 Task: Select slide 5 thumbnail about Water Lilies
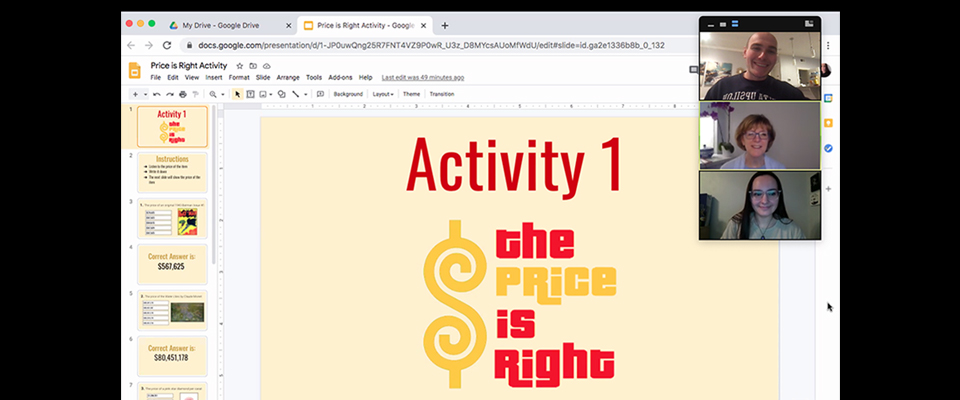[x=172, y=311]
